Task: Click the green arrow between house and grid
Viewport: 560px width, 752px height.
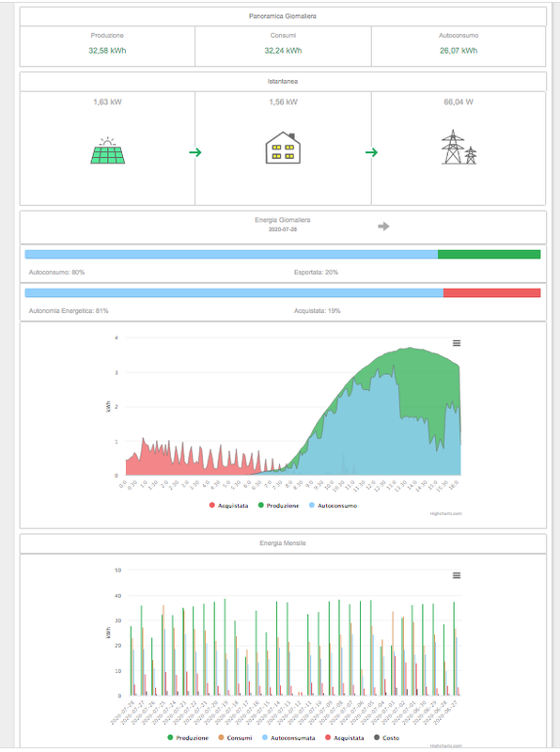Action: tap(371, 152)
